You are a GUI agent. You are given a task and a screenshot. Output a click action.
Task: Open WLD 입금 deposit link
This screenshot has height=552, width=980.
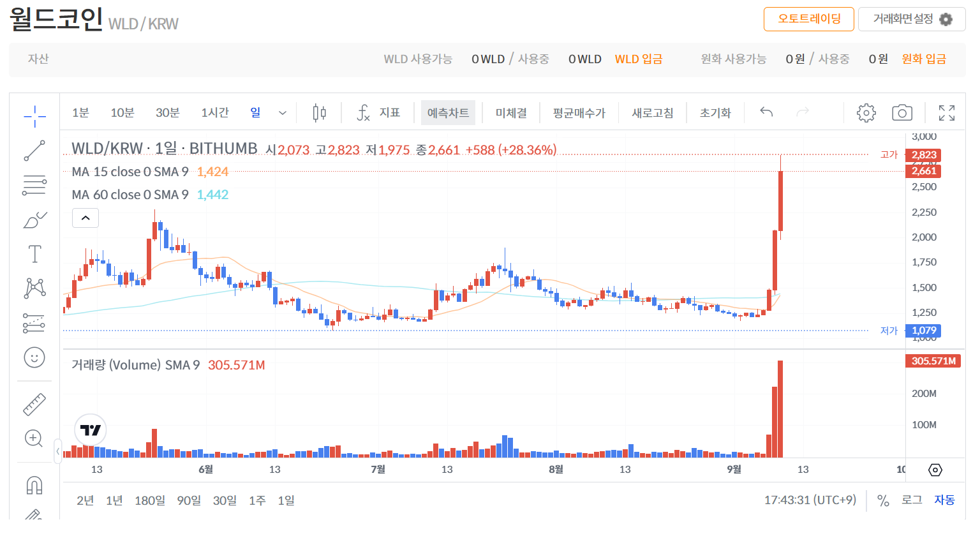(638, 58)
